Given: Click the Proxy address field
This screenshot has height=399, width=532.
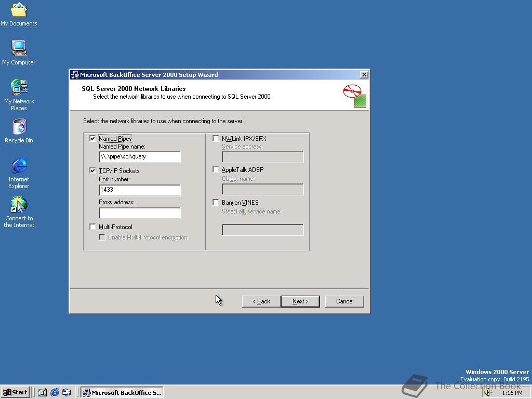Looking at the screenshot, I should click(x=139, y=213).
